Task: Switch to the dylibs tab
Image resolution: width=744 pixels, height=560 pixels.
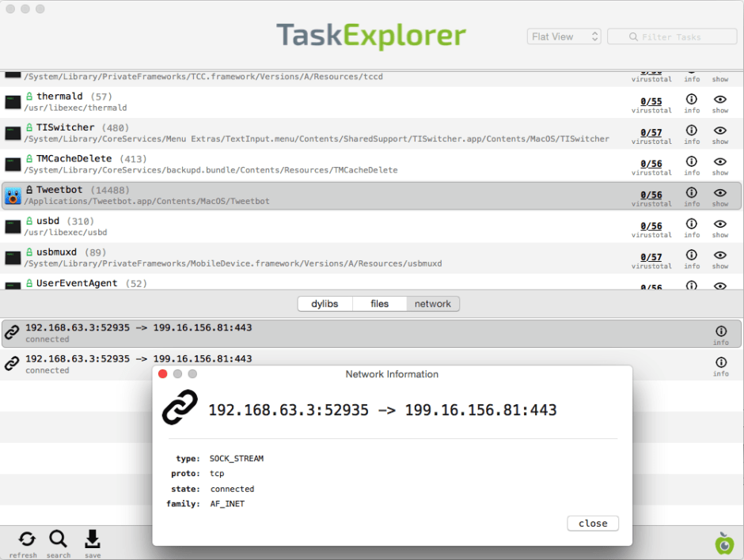Action: (x=325, y=304)
